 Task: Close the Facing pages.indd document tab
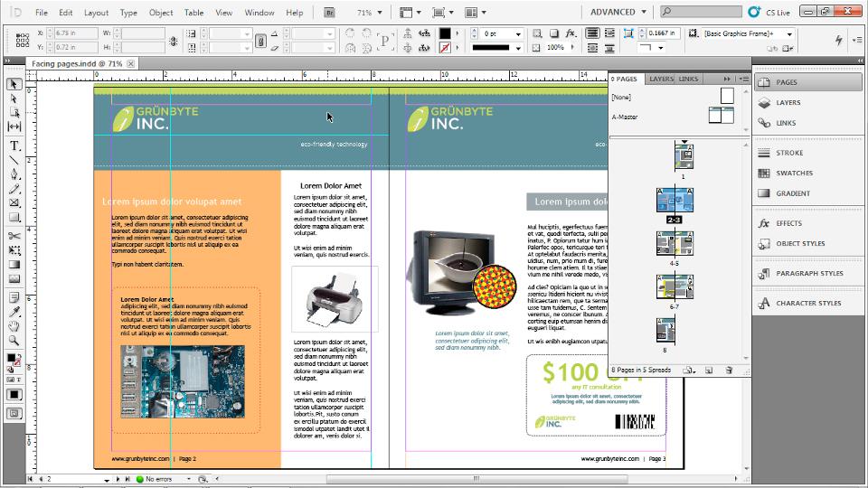pyautogui.click(x=130, y=63)
